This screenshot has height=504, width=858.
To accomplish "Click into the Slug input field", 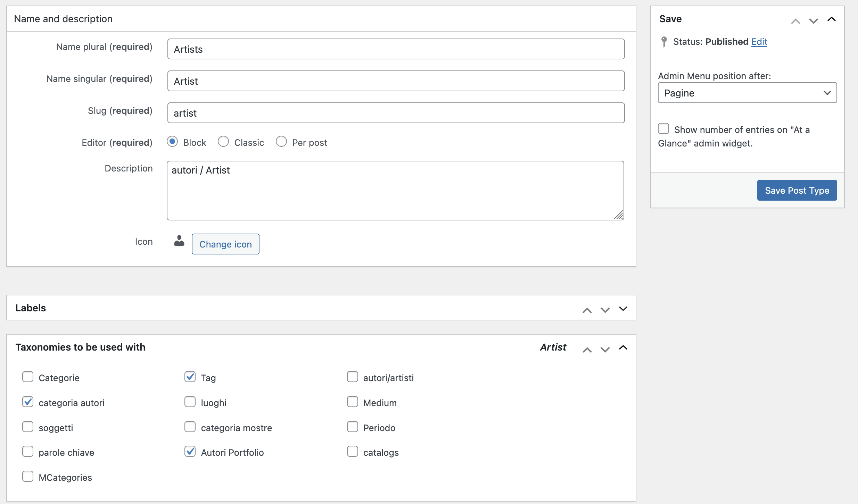I will [x=396, y=113].
